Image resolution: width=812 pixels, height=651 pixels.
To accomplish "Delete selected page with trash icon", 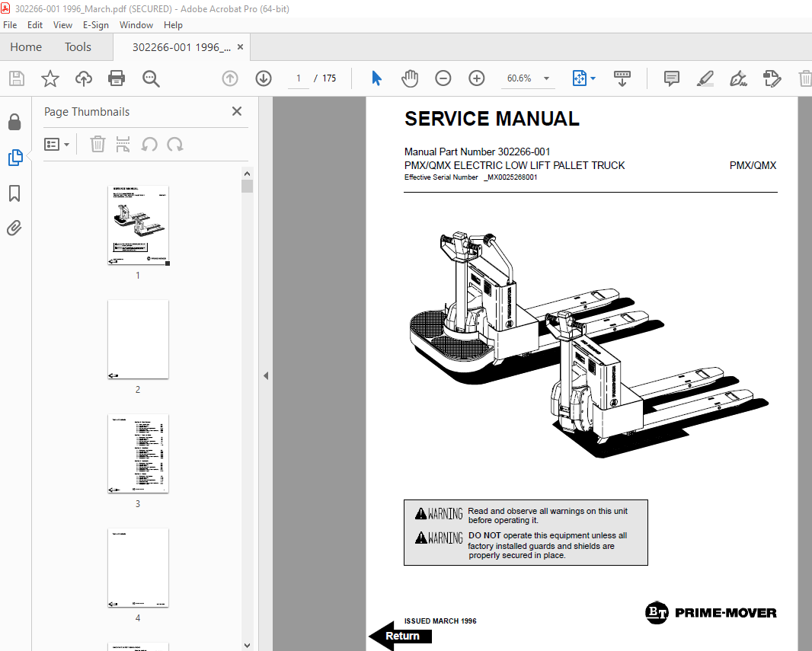I will (98, 145).
